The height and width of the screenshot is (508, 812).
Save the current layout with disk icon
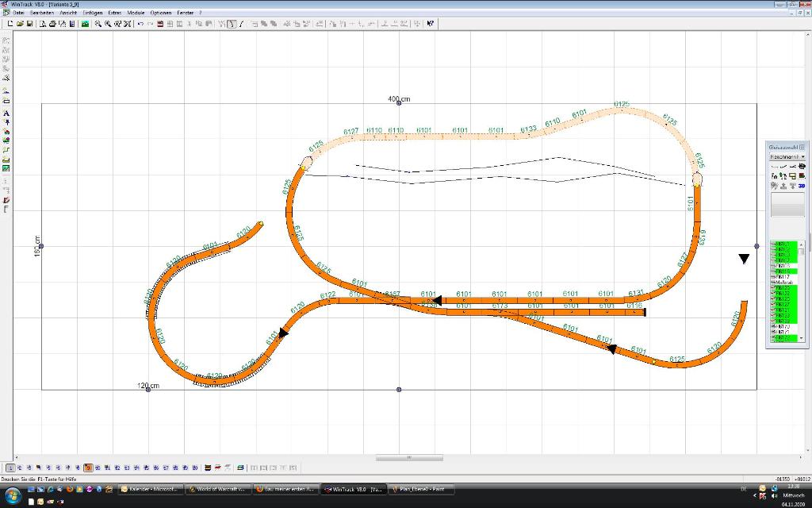[29, 23]
